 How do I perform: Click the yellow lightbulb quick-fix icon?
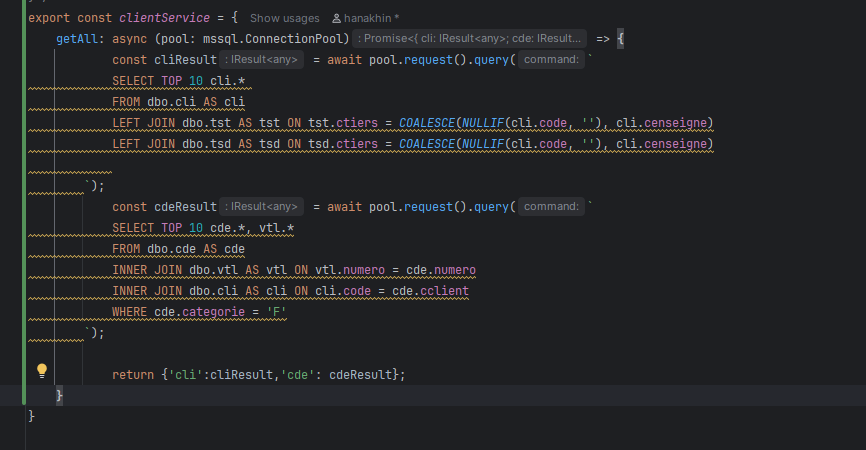point(42,370)
